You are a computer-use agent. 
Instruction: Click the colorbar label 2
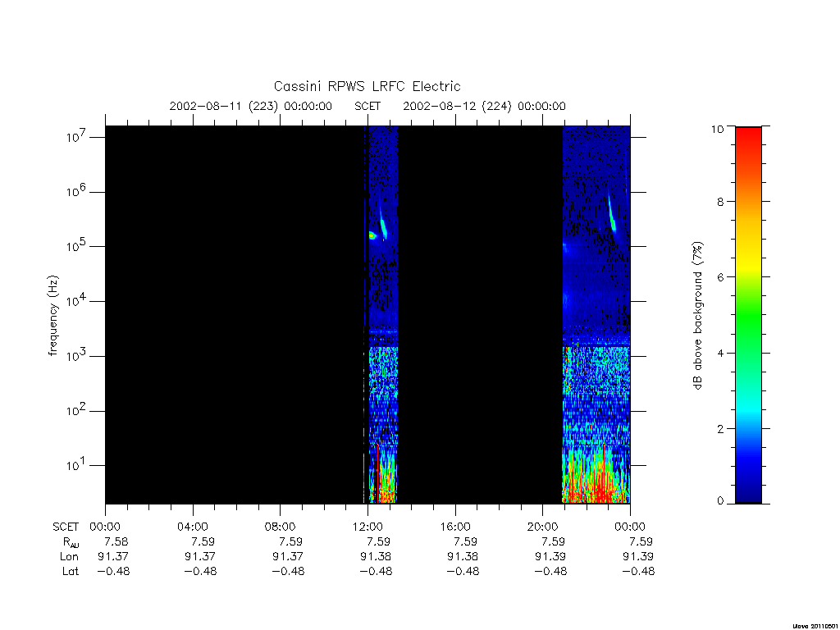pyautogui.click(x=720, y=428)
